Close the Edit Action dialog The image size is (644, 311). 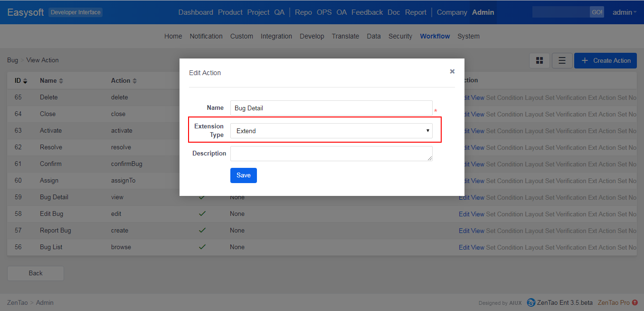[452, 71]
